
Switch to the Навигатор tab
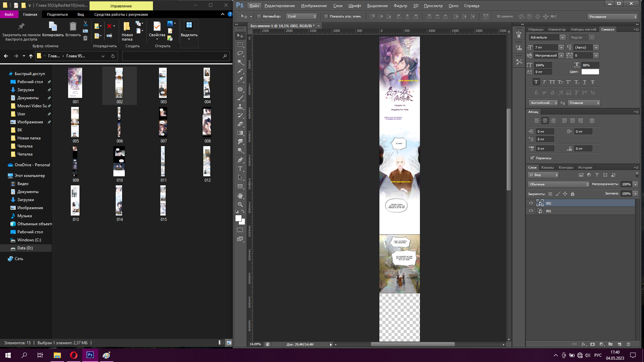(x=556, y=29)
